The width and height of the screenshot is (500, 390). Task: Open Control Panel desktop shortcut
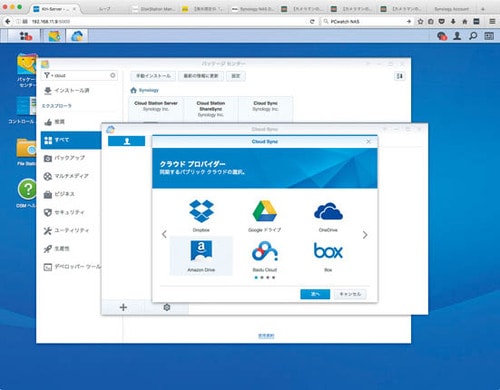click(22, 111)
